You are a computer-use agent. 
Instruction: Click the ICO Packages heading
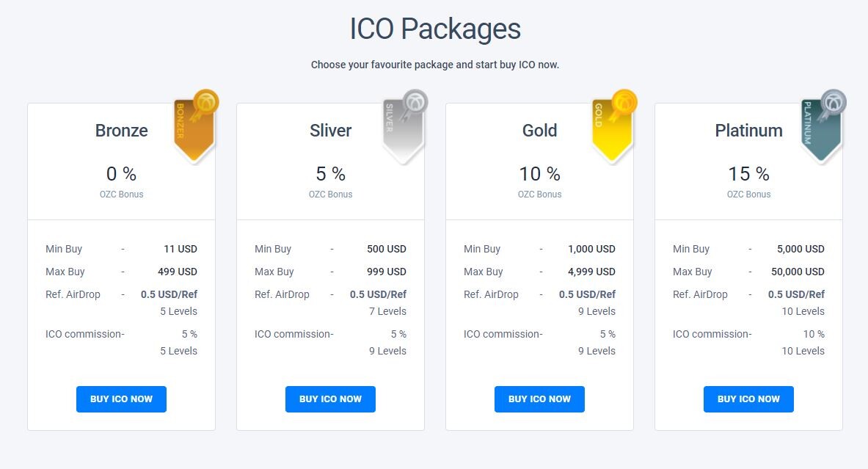435,29
